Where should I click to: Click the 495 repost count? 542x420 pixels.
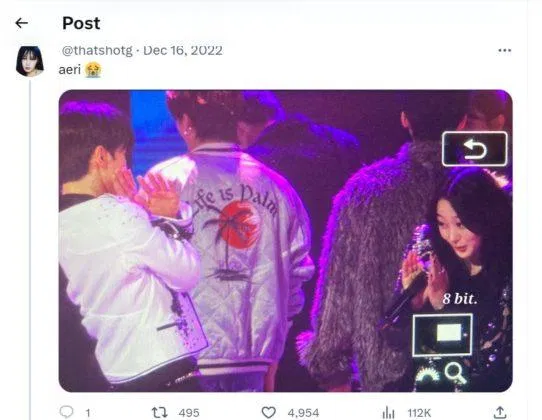click(x=189, y=413)
